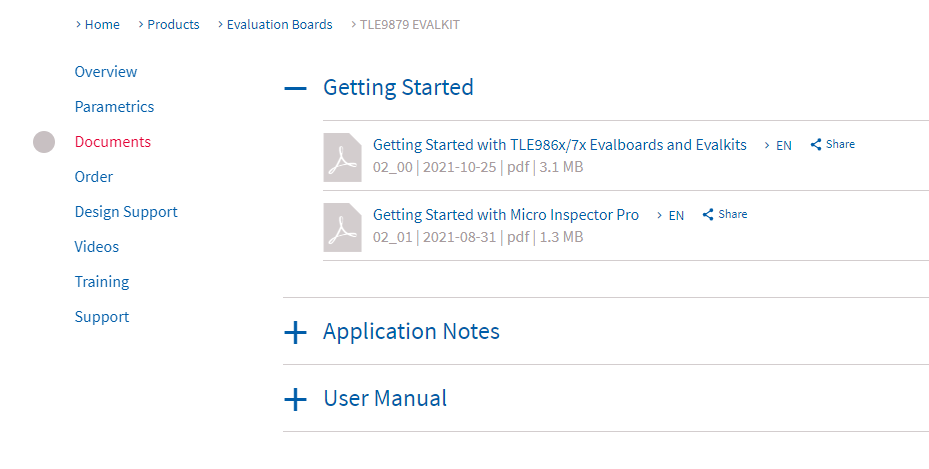Click the Getting Started section heading
929x469 pixels.
point(398,88)
